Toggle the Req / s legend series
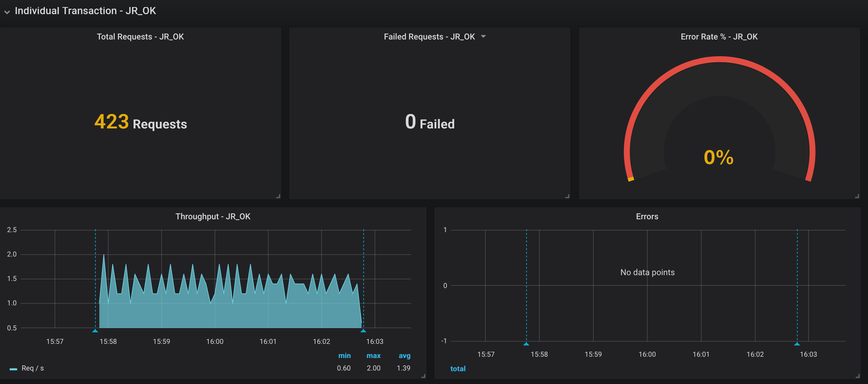868x384 pixels. pos(32,368)
